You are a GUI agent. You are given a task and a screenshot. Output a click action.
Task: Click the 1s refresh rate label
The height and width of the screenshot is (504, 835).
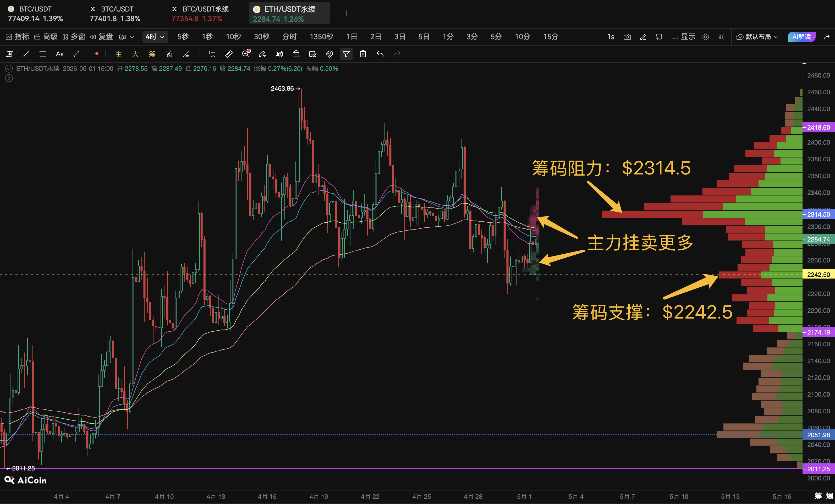click(611, 37)
